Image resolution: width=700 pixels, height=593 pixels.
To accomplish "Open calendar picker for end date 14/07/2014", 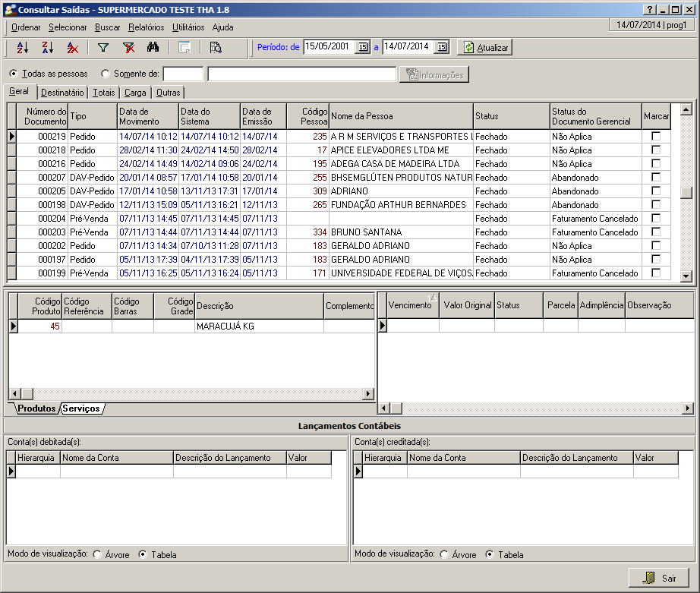I will tap(441, 47).
